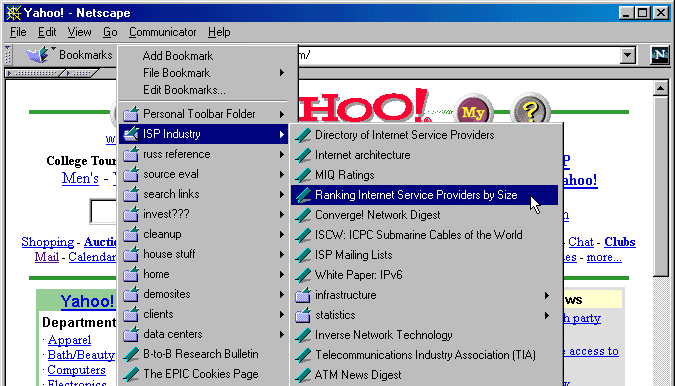675x386 pixels.
Task: Click the Yahoo search text box
Action: pos(103,211)
